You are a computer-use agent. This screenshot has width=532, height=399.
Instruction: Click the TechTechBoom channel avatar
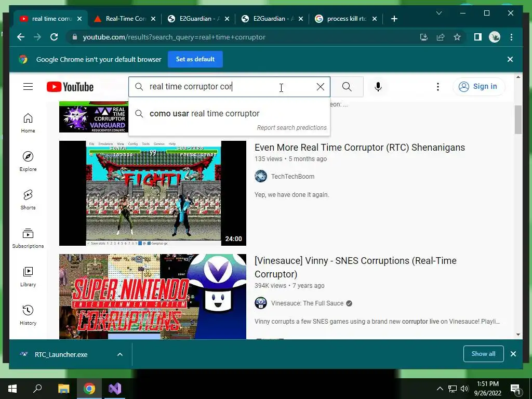pyautogui.click(x=261, y=177)
